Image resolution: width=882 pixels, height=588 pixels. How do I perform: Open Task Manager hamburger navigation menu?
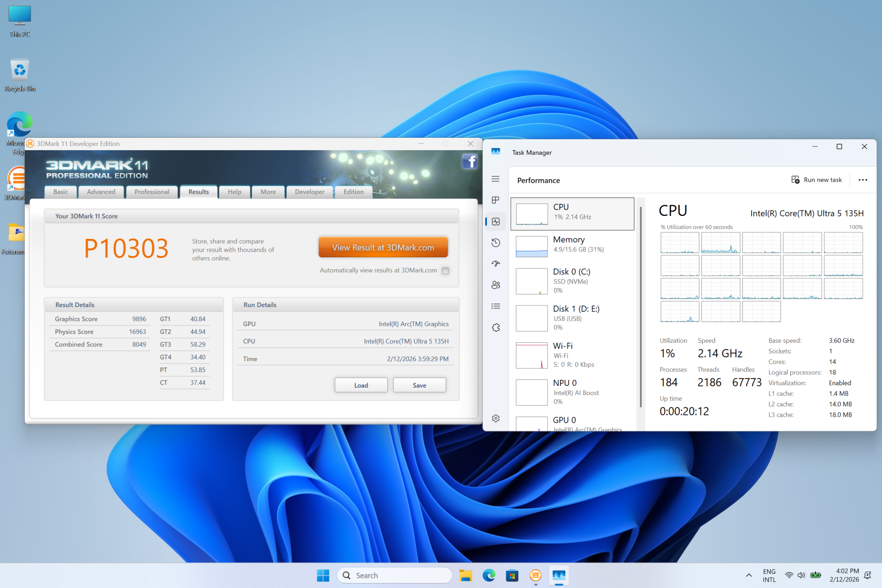(495, 179)
